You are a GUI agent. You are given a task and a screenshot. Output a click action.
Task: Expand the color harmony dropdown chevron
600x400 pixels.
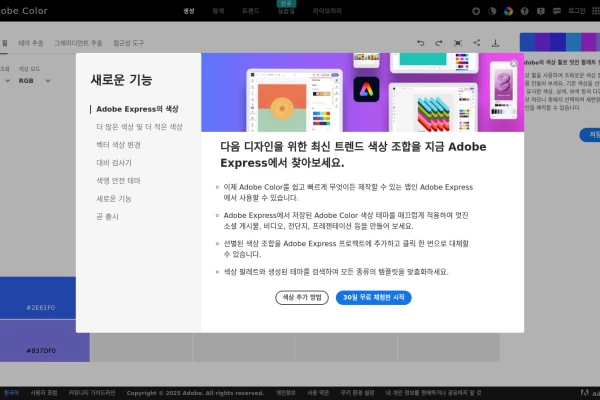tap(7, 80)
